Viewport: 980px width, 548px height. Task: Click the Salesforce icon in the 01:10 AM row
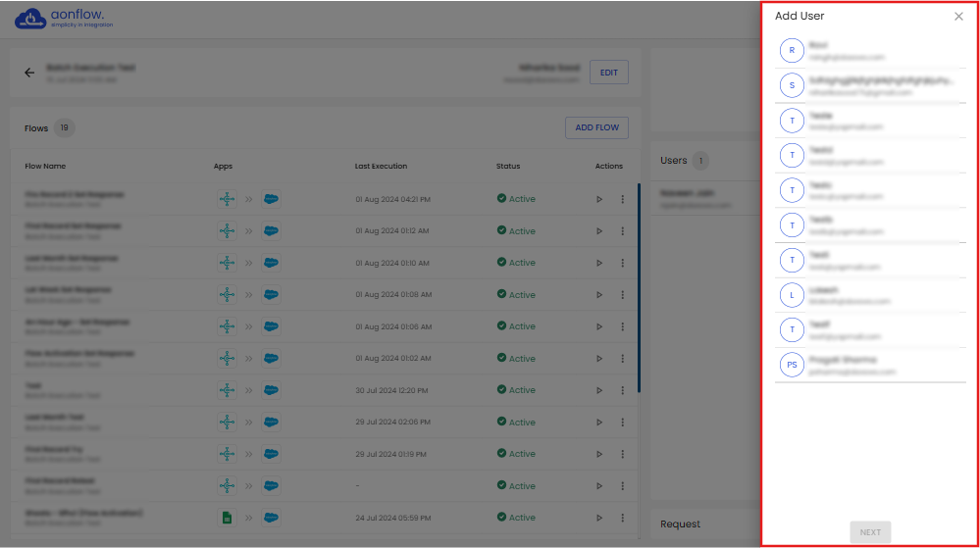271,263
